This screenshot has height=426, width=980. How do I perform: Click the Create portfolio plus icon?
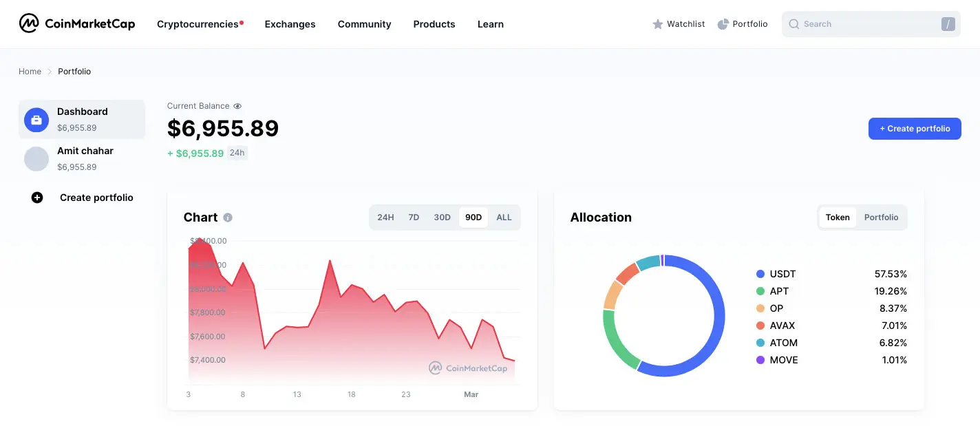[36, 198]
